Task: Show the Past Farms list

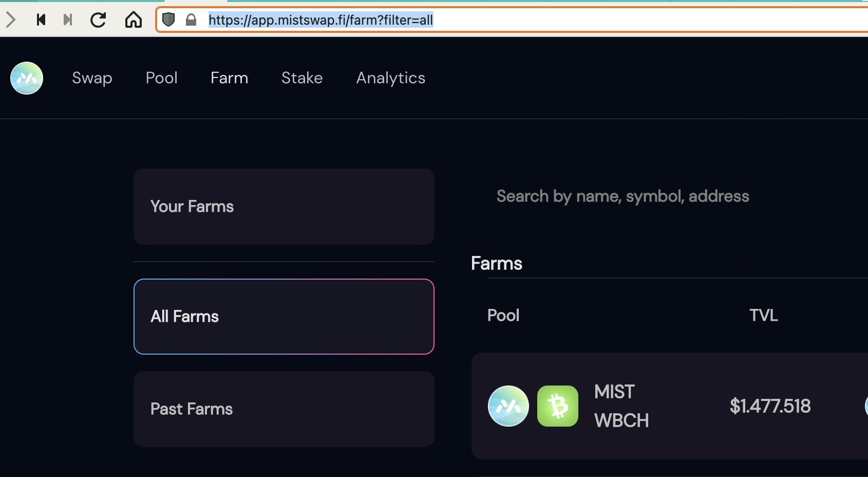Action: tap(284, 409)
